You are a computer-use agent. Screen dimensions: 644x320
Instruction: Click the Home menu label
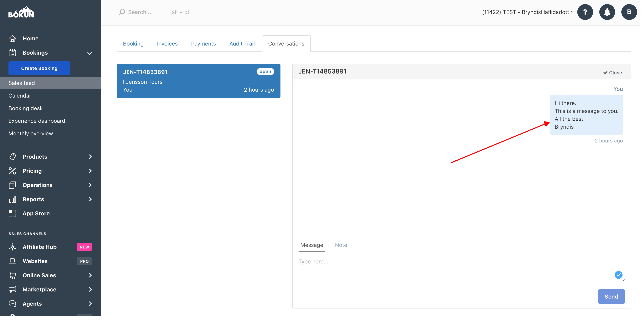[31, 39]
